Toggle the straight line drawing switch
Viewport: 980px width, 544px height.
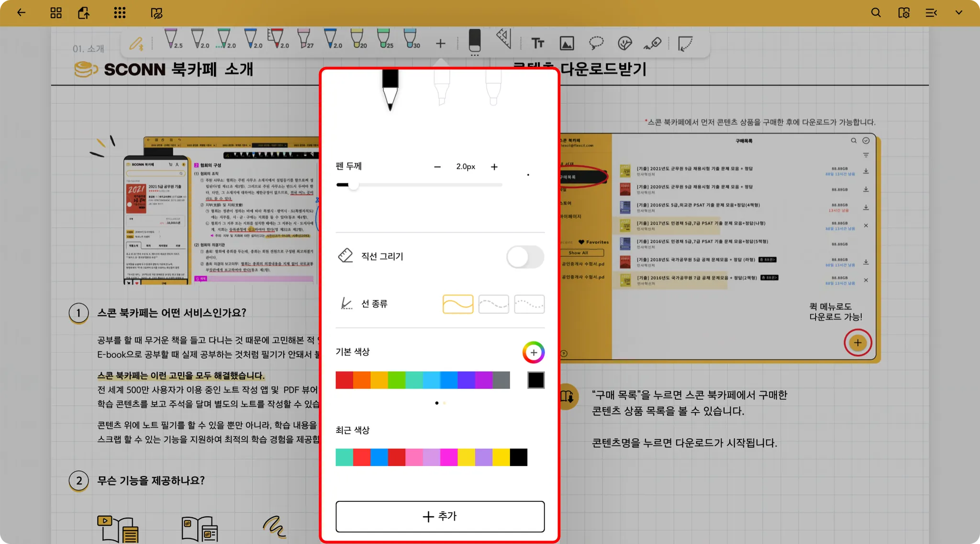[x=525, y=257]
